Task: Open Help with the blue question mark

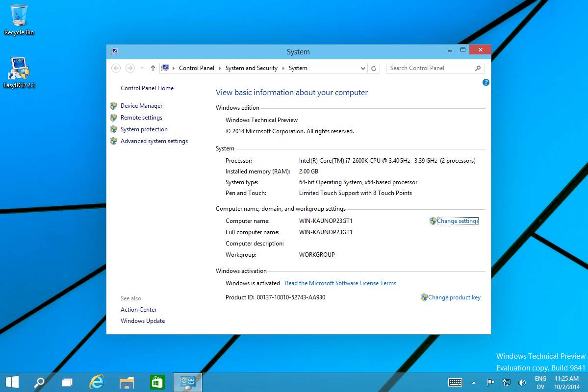Action: [486, 82]
